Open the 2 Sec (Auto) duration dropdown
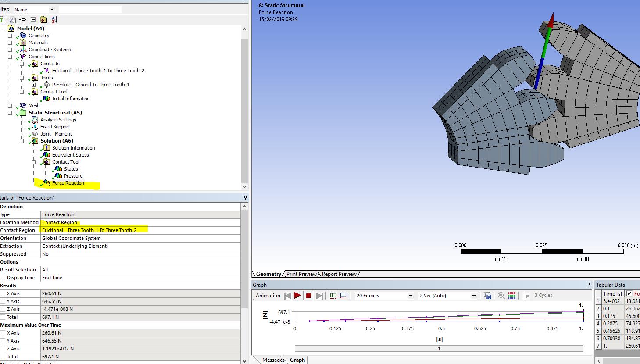Image resolution: width=640 pixels, height=364 pixels. click(474, 295)
